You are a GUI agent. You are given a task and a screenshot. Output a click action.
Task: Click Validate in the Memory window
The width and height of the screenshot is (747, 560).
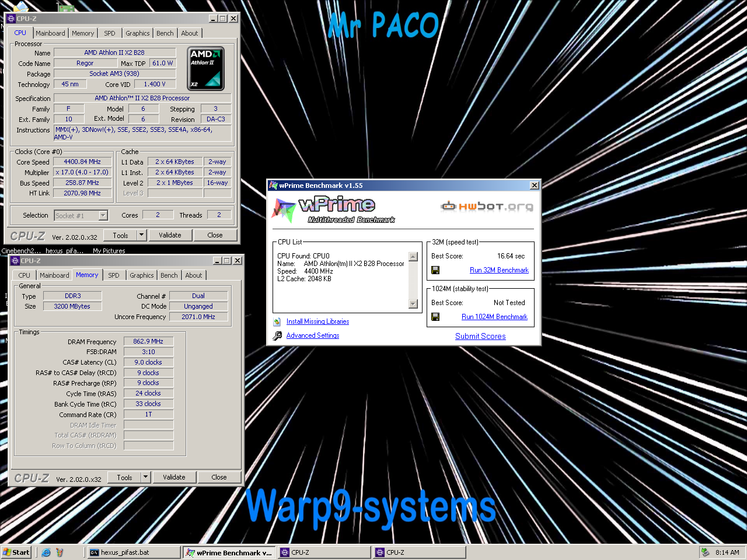pos(174,477)
